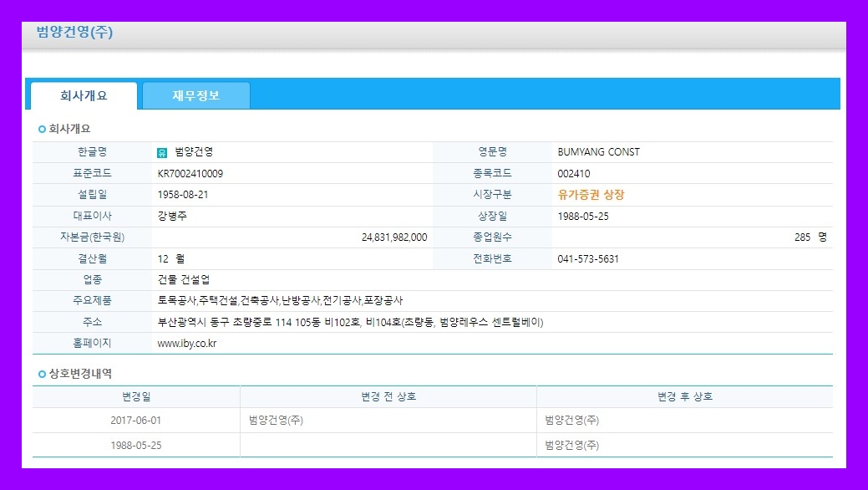Click the CEO name 강병주
This screenshot has width=868, height=490.
point(171,217)
